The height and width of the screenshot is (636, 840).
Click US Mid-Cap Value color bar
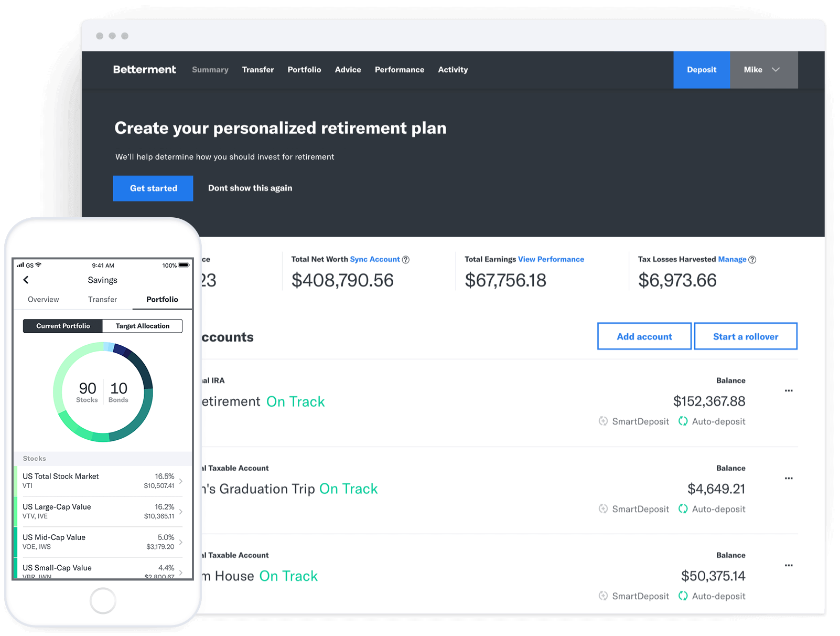16,542
